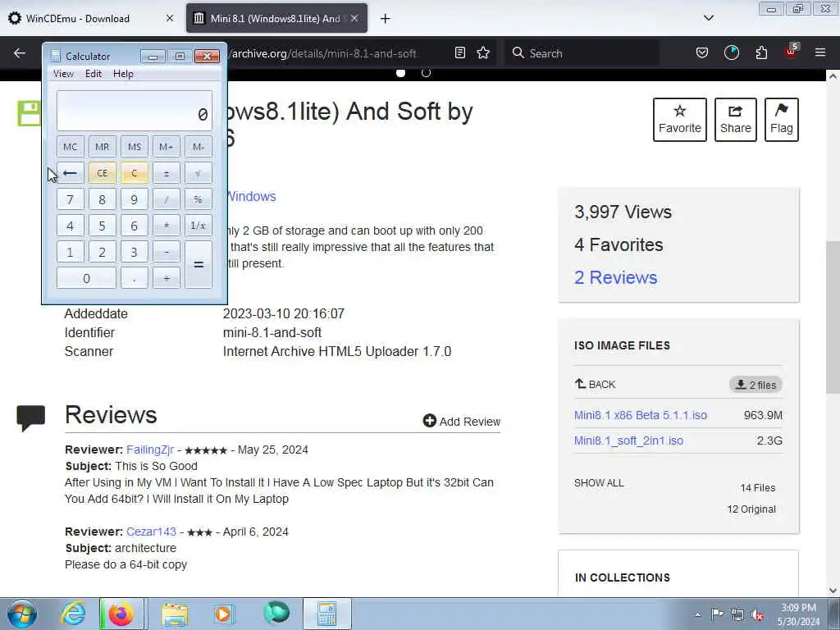Image resolution: width=840 pixels, height=630 pixels.
Task: Click Calculator M- button
Action: pos(199,147)
